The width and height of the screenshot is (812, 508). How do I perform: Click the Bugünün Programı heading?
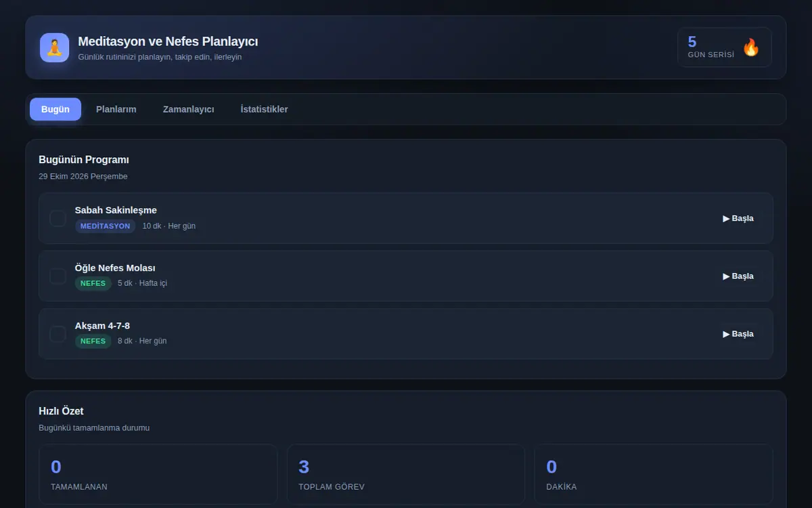(84, 160)
